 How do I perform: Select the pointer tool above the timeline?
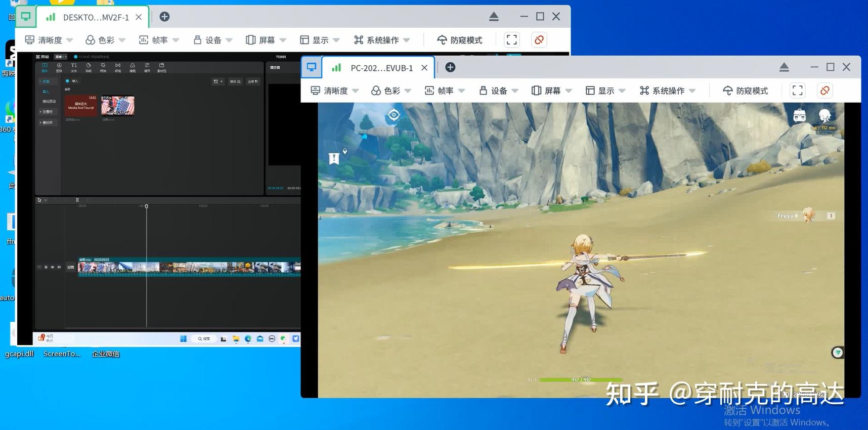tap(39, 200)
